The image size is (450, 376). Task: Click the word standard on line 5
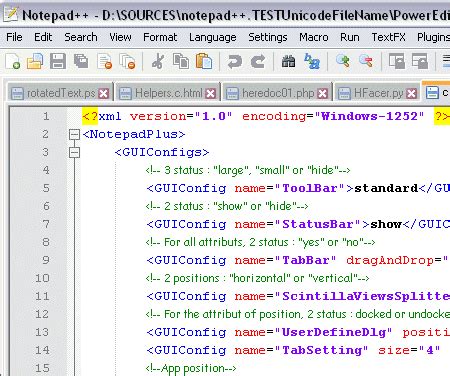pos(386,188)
